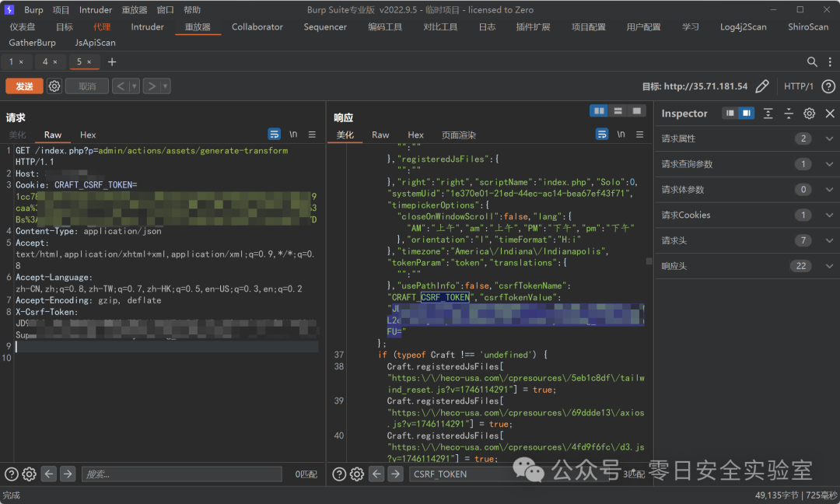The image size is (840, 504).
Task: Dock Inspector layout right icon
Action: click(x=746, y=114)
